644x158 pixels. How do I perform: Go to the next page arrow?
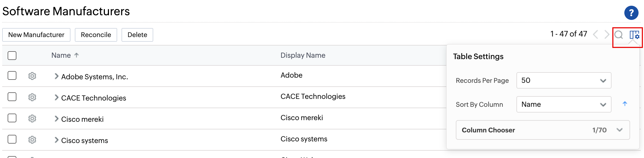[607, 35]
